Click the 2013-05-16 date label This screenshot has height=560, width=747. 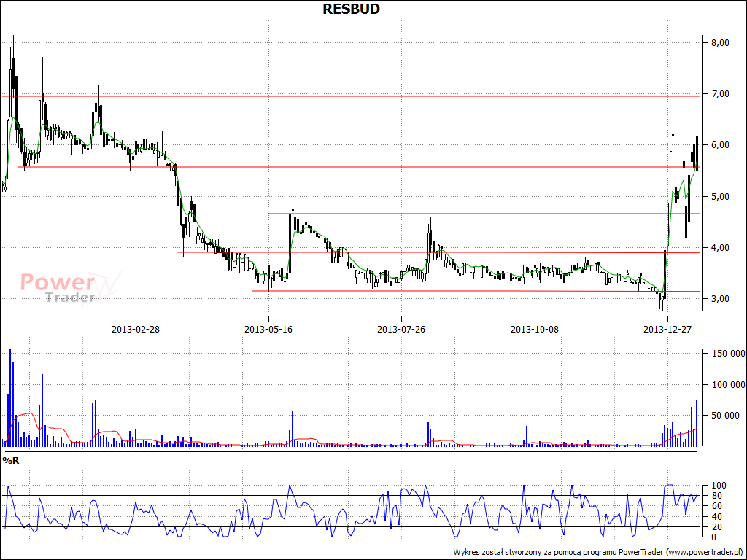268,330
